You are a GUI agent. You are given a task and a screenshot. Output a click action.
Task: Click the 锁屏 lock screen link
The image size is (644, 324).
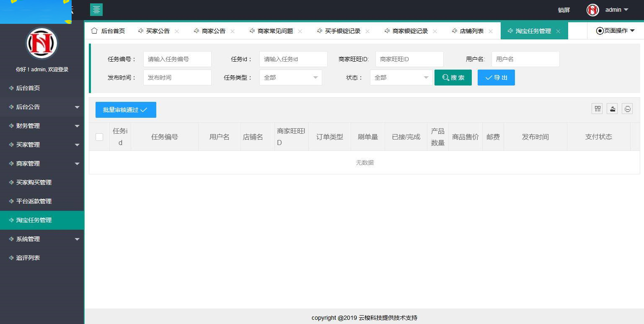[564, 10]
